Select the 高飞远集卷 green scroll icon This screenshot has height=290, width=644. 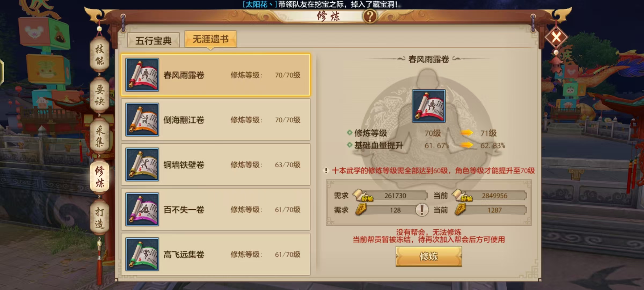coord(142,254)
